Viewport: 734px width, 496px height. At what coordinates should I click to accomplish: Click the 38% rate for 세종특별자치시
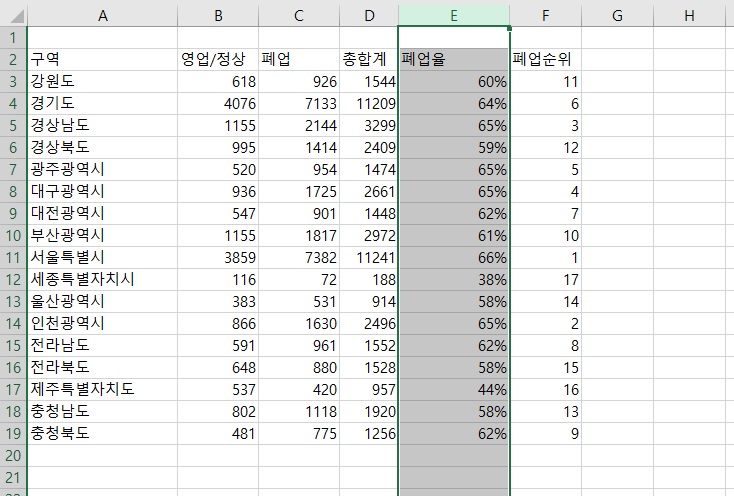click(454, 280)
